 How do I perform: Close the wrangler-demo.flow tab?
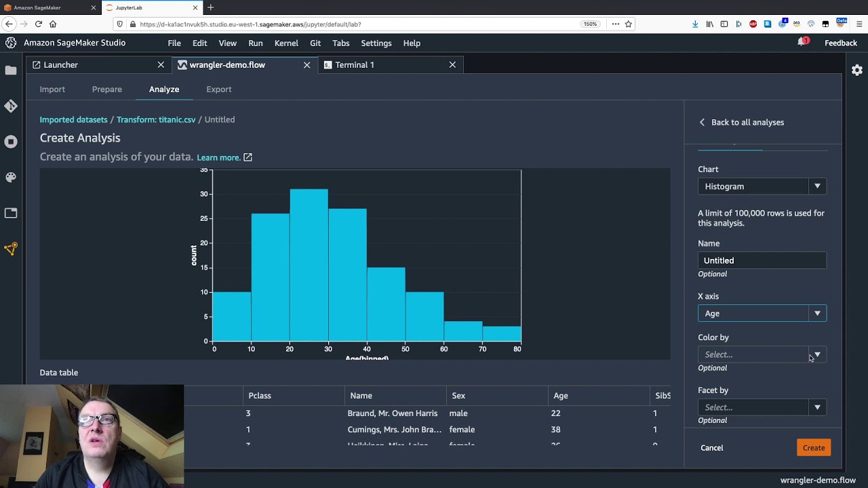[x=307, y=65]
